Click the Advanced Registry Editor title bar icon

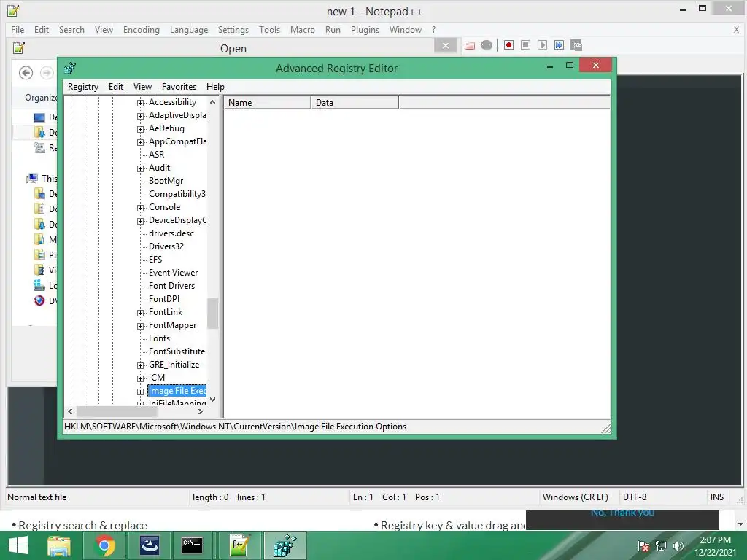click(70, 68)
